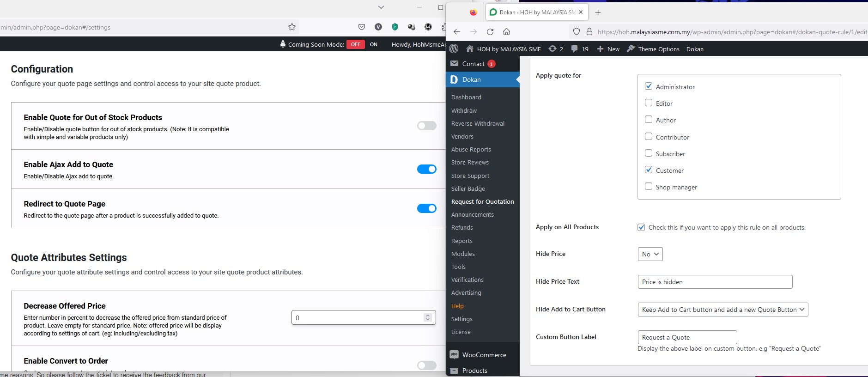Open Modules in Dokan submenu
Image resolution: width=868 pixels, height=377 pixels.
463,254
